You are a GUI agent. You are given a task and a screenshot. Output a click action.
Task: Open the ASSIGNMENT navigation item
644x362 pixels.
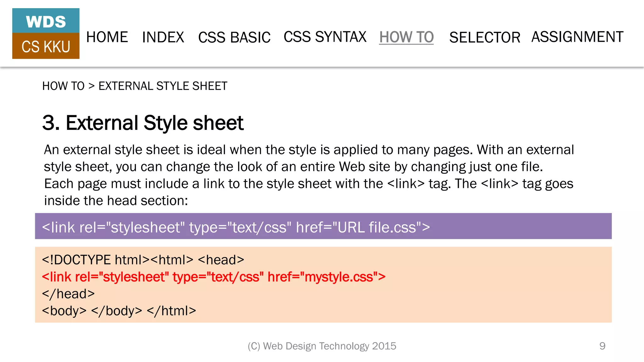(577, 37)
